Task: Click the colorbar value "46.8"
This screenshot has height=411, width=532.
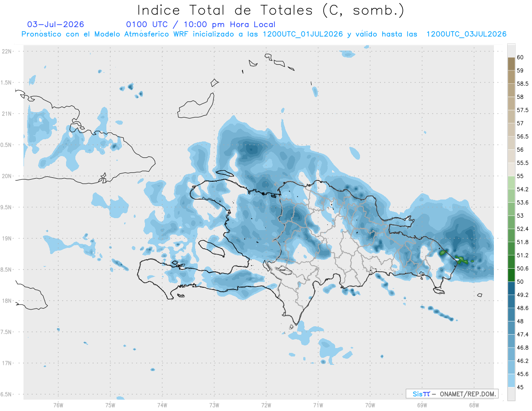Action: (523, 348)
